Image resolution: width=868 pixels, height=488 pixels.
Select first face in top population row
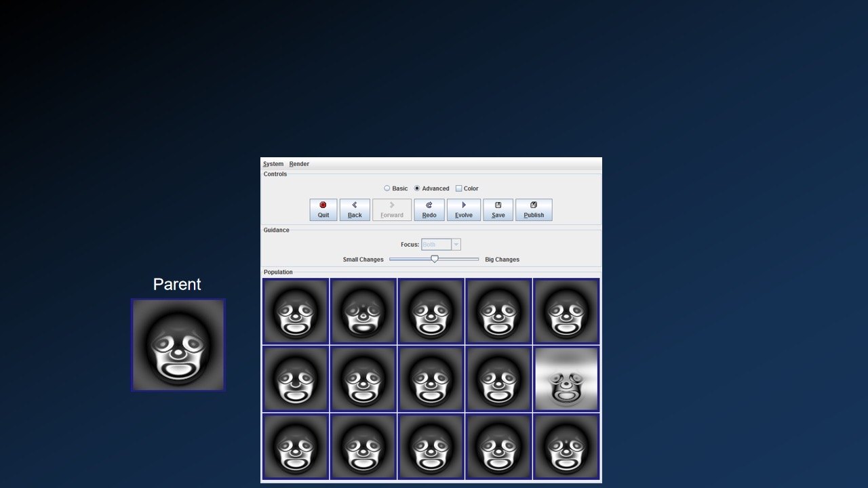(x=296, y=311)
